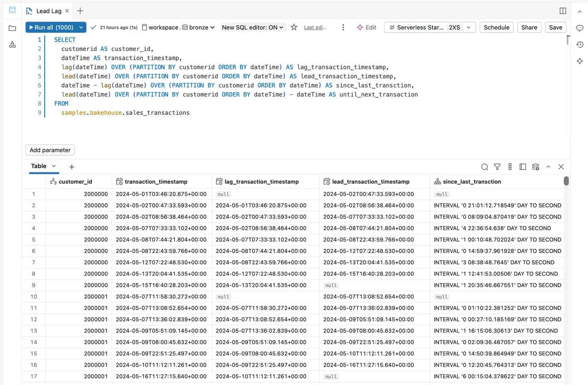Viewport: 588px width, 385px height.
Task: Expand the Run all dropdown arrow
Action: tap(81, 28)
